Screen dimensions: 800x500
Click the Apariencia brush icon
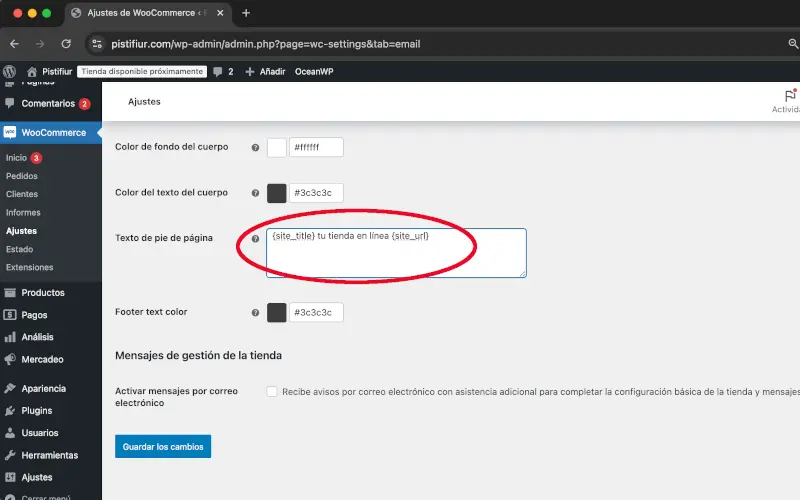10,389
